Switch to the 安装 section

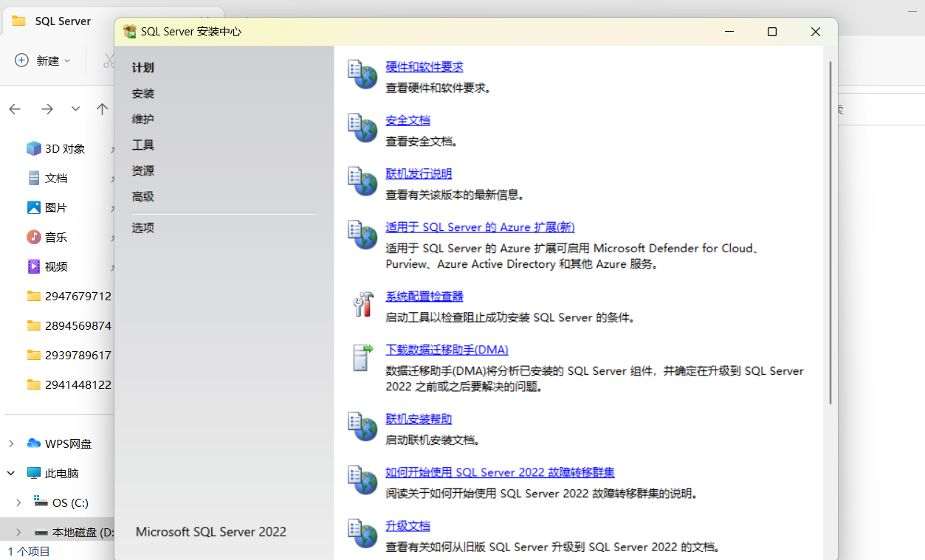142,93
